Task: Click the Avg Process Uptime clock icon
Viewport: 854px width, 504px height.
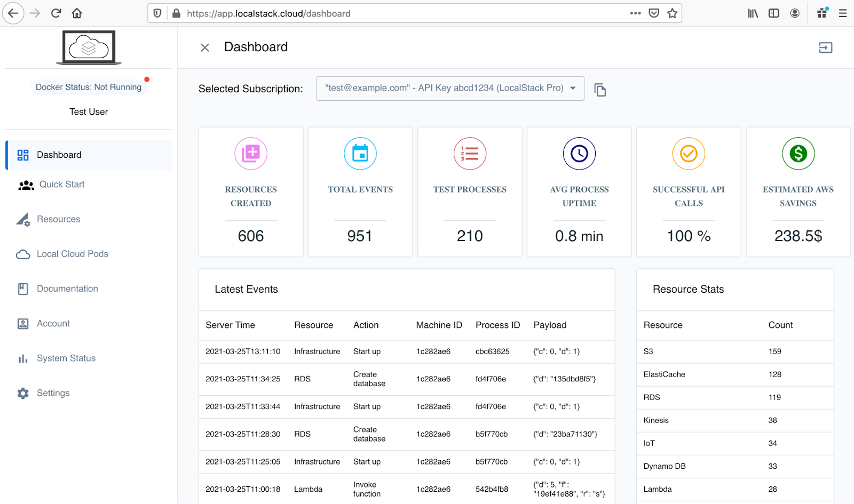Action: click(x=579, y=154)
